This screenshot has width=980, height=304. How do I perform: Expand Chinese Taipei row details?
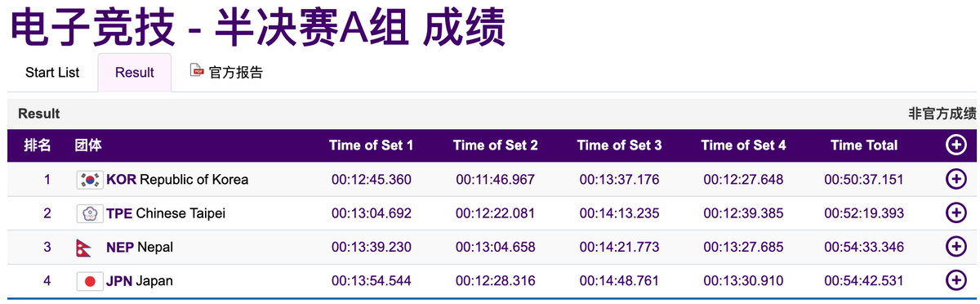click(x=955, y=213)
